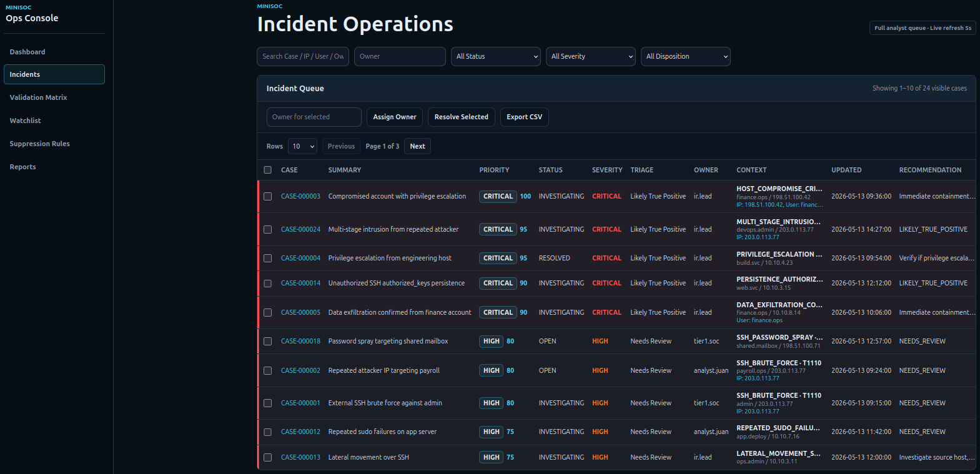Go to the Next page

418,146
